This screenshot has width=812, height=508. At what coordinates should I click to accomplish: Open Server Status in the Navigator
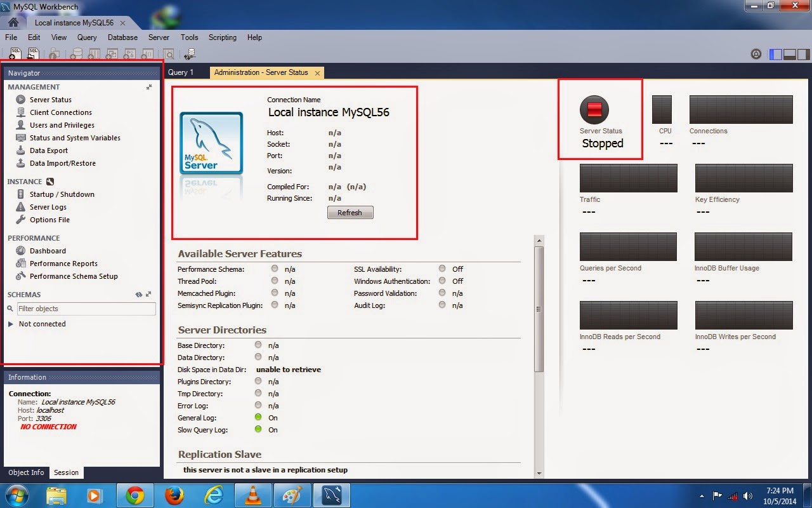tap(51, 100)
